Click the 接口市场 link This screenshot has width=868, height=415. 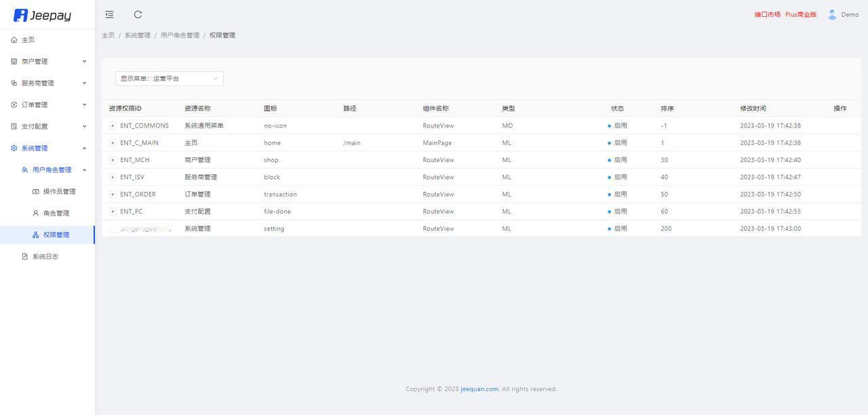[x=768, y=14]
